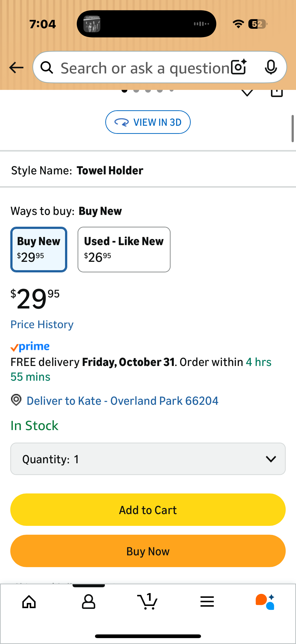This screenshot has width=296, height=644.
Task: Tap the Add to Cart button
Action: point(148,510)
